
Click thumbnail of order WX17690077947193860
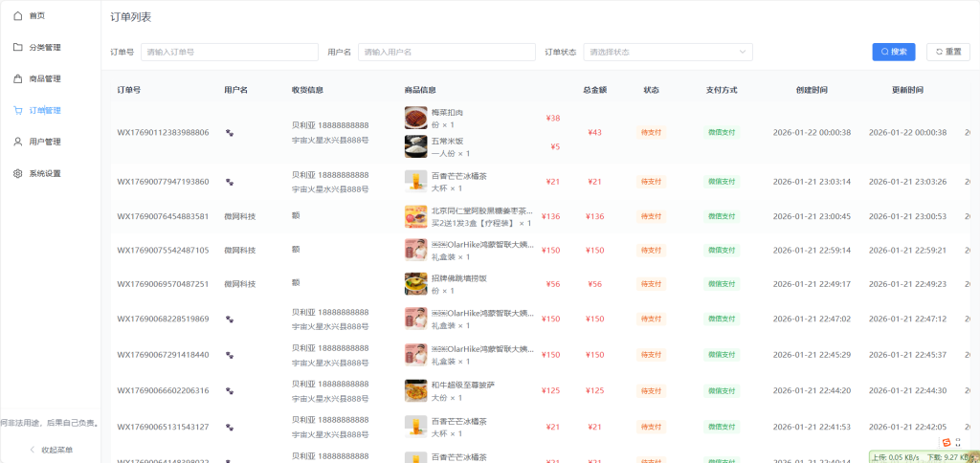415,182
